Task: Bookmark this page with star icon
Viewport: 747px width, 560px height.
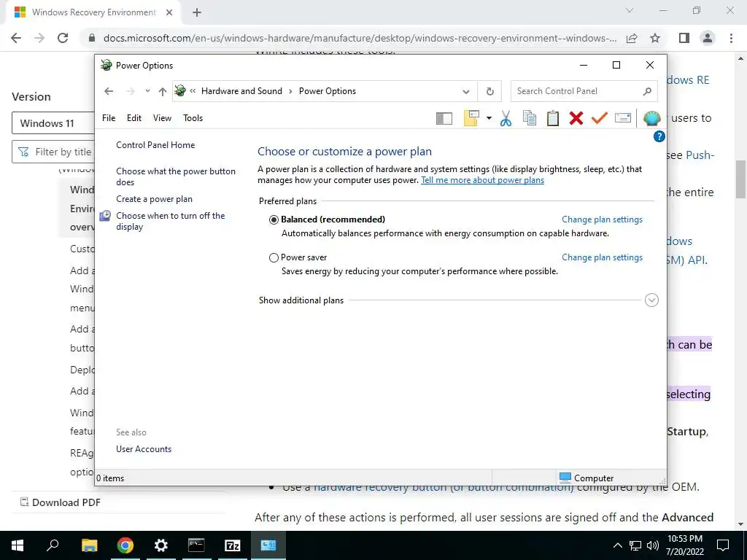Action: (x=655, y=38)
